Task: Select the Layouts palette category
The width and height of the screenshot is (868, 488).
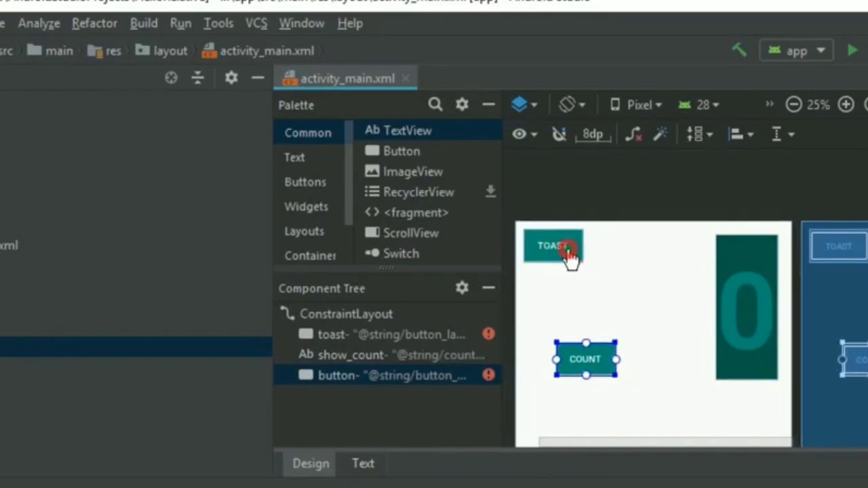Action: [x=304, y=231]
